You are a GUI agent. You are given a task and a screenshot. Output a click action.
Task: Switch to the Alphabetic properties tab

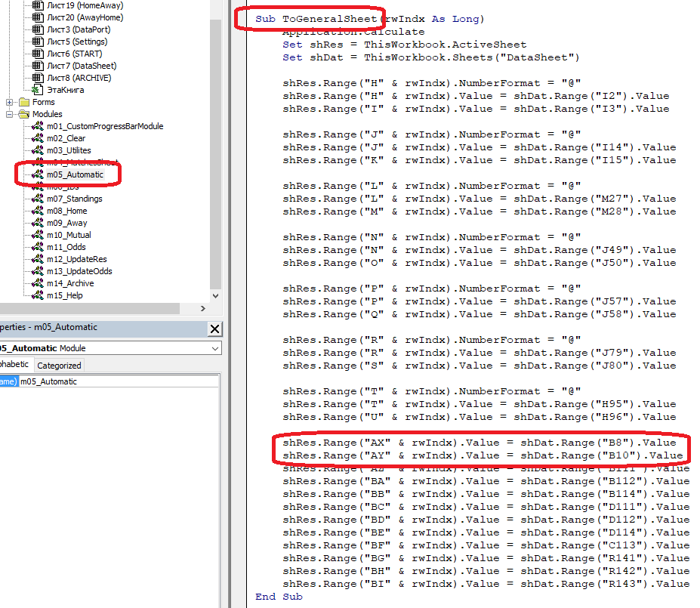pyautogui.click(x=14, y=366)
